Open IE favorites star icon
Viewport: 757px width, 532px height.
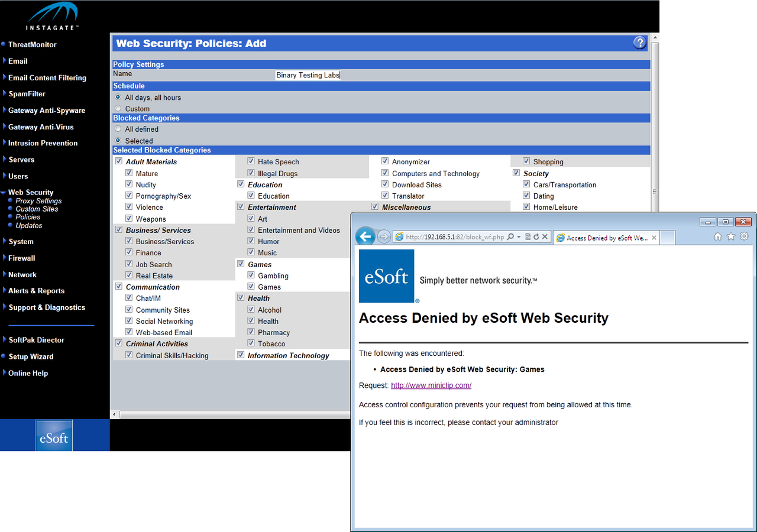(731, 236)
